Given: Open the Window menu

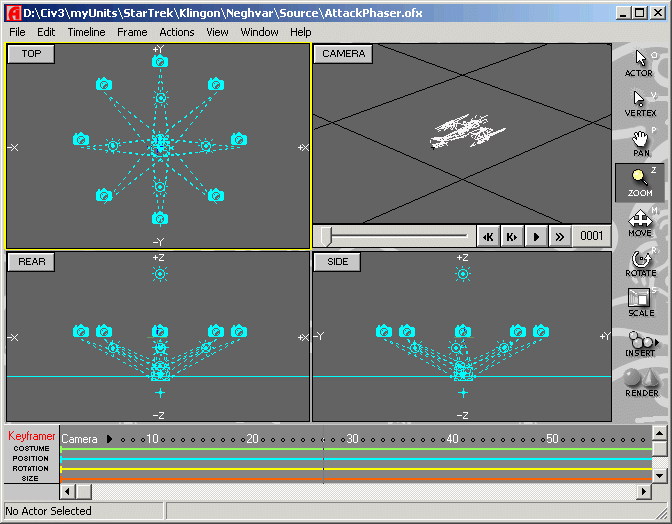Looking at the screenshot, I should (x=259, y=32).
